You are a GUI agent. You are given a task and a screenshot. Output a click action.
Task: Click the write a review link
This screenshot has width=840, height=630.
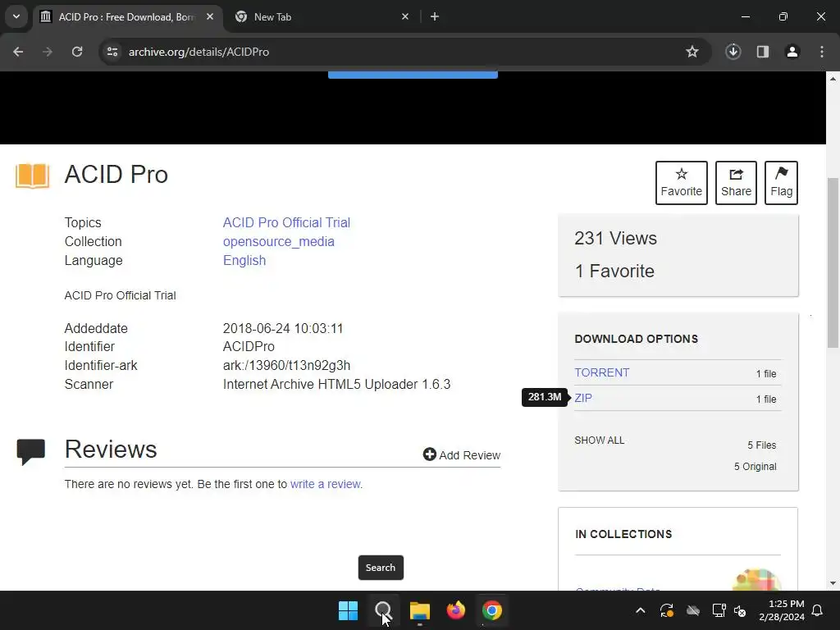click(x=325, y=484)
